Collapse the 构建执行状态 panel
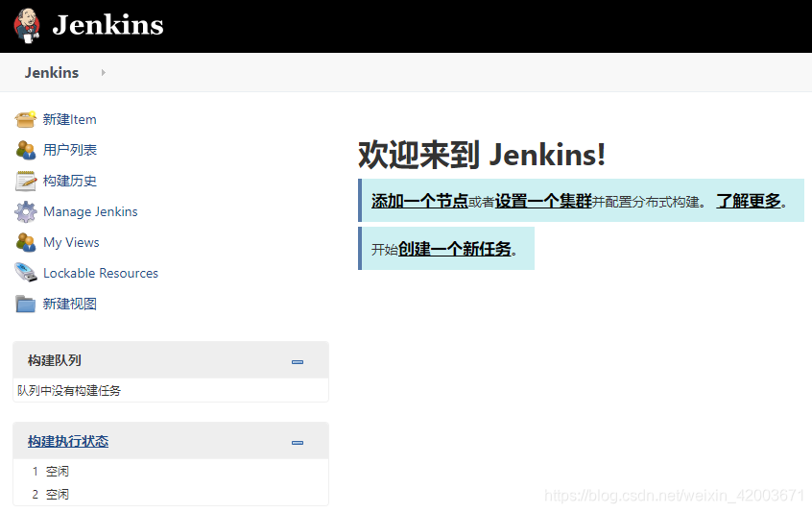812x513 pixels. (x=298, y=443)
